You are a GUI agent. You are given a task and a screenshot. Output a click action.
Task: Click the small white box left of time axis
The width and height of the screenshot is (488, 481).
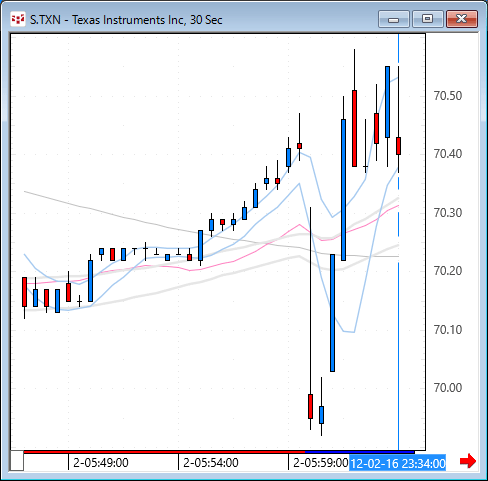17,461
